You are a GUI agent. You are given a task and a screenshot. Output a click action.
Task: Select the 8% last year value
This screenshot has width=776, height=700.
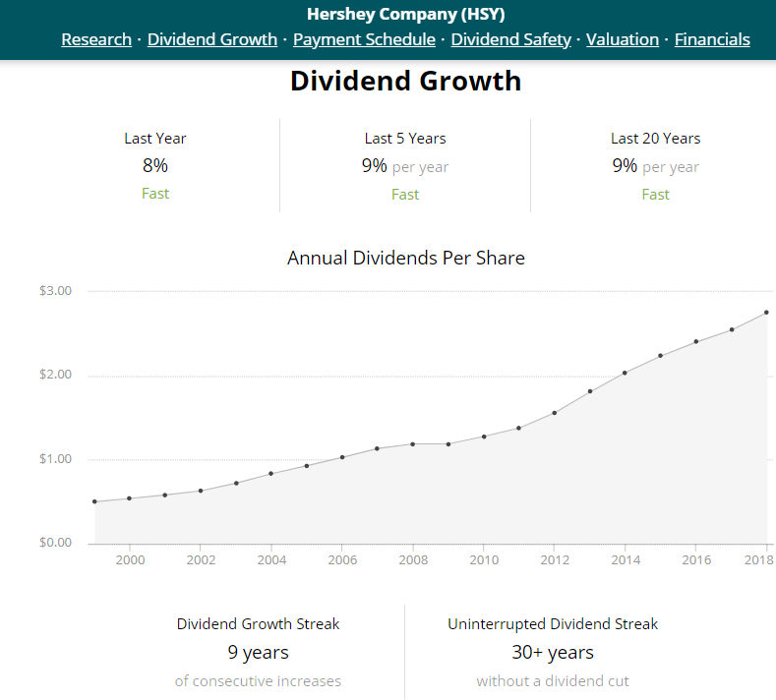click(x=154, y=165)
